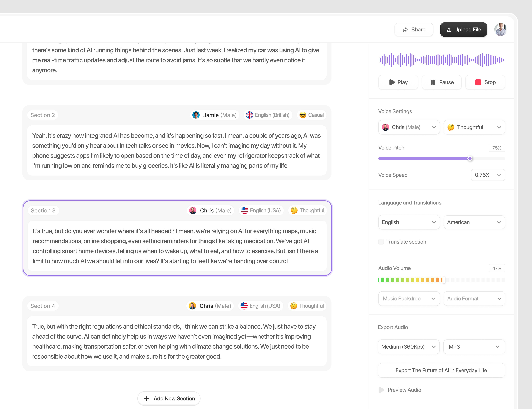Click the red Stop square icon

(478, 82)
